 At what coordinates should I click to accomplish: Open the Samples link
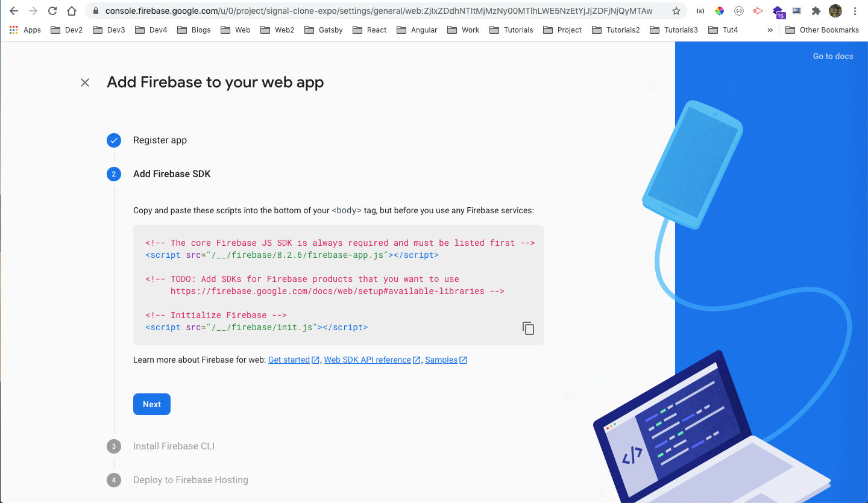click(x=446, y=360)
